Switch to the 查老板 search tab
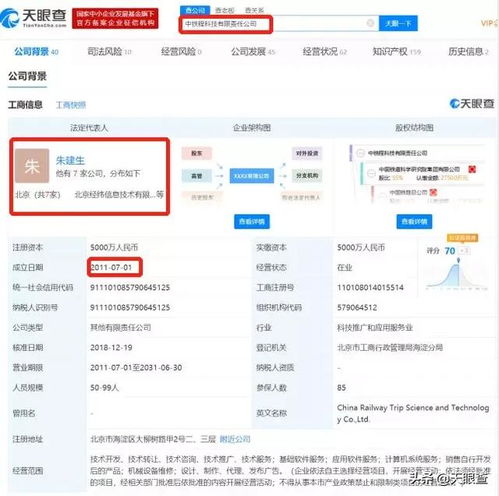 tap(225, 10)
